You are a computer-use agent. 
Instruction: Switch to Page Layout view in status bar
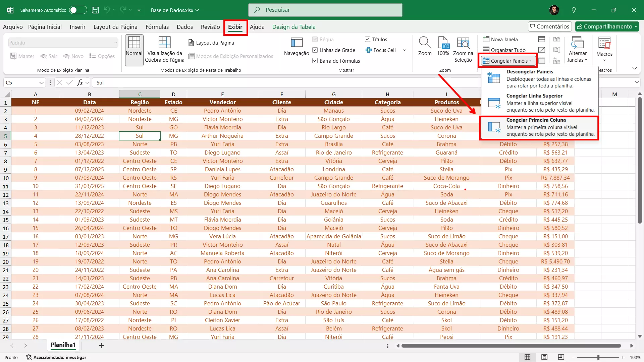(544, 357)
